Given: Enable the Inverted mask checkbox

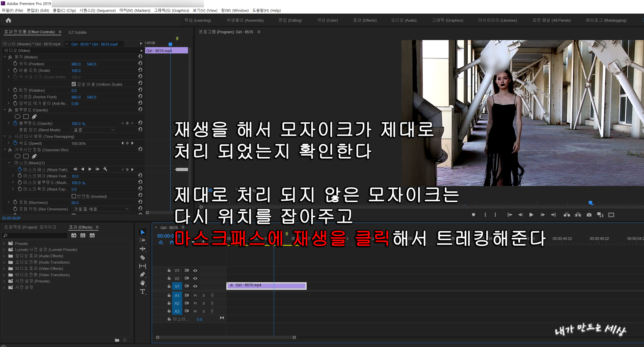Looking at the screenshot, I should [x=74, y=196].
